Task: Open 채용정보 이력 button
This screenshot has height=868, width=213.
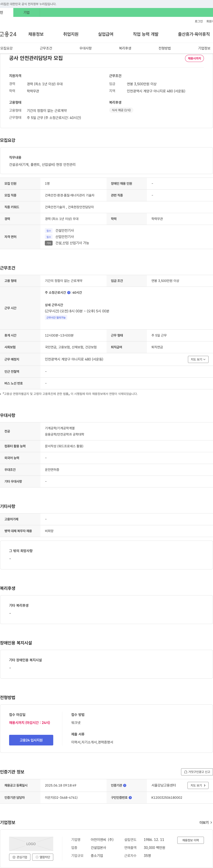Action: coord(190,840)
